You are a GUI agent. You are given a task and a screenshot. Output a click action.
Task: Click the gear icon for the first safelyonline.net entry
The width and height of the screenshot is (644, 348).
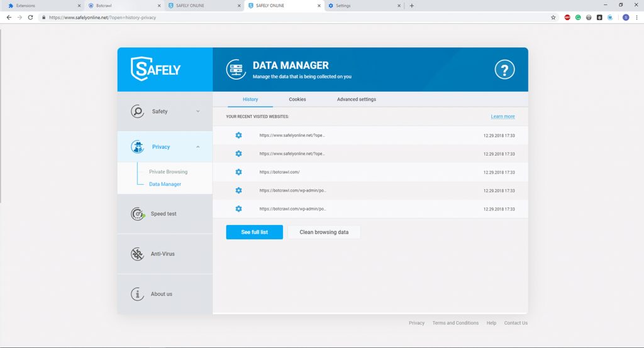(x=238, y=135)
